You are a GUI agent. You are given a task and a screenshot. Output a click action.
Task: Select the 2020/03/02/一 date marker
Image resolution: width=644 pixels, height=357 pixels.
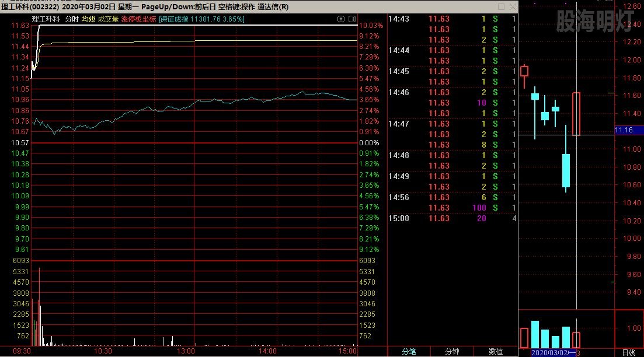[554, 353]
